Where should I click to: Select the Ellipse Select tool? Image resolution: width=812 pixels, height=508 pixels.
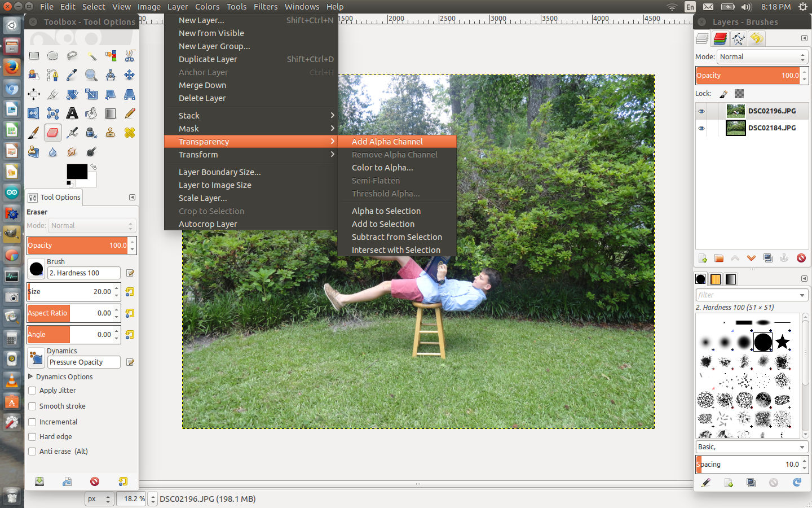[x=53, y=56]
